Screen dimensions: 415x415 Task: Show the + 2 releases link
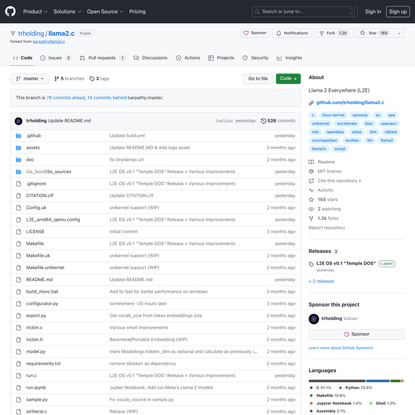[321, 281]
